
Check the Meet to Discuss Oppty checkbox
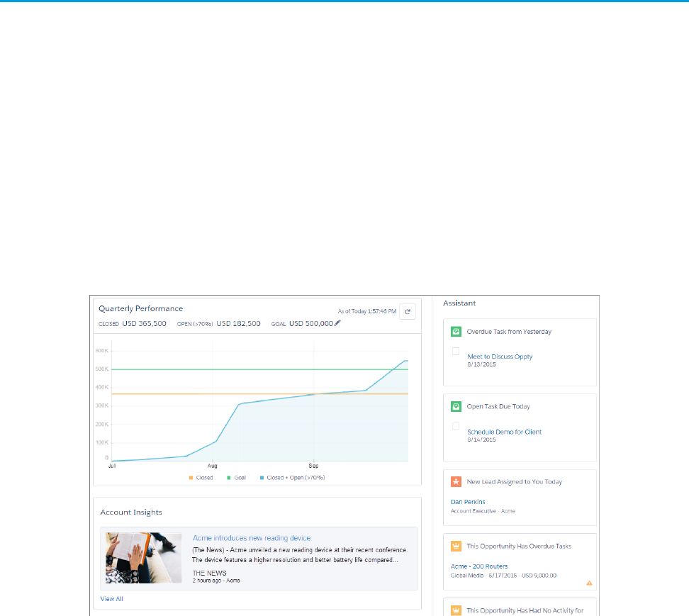tap(456, 351)
